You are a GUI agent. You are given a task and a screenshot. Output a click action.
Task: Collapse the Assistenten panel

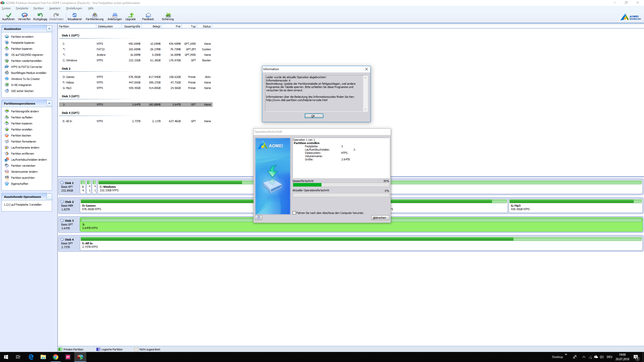pos(49,29)
